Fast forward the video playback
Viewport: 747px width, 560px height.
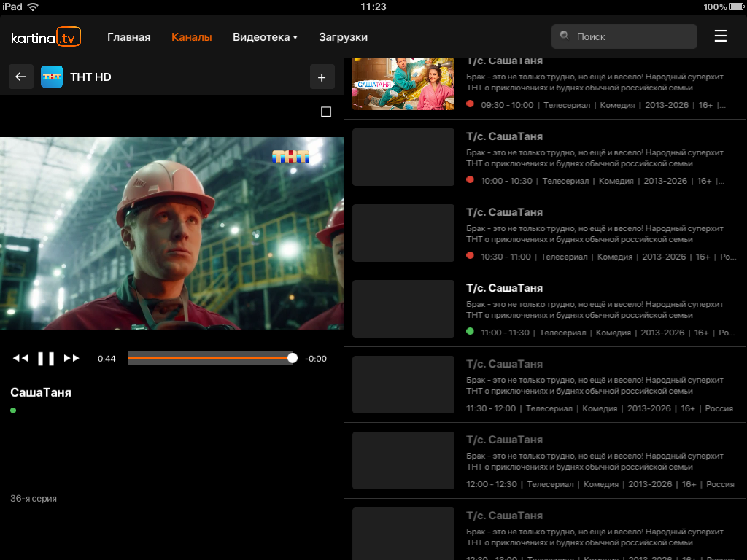coord(71,358)
